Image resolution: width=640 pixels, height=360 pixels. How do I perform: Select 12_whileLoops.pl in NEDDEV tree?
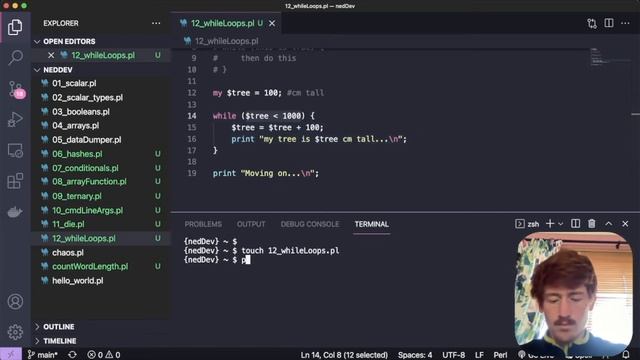(x=100, y=238)
